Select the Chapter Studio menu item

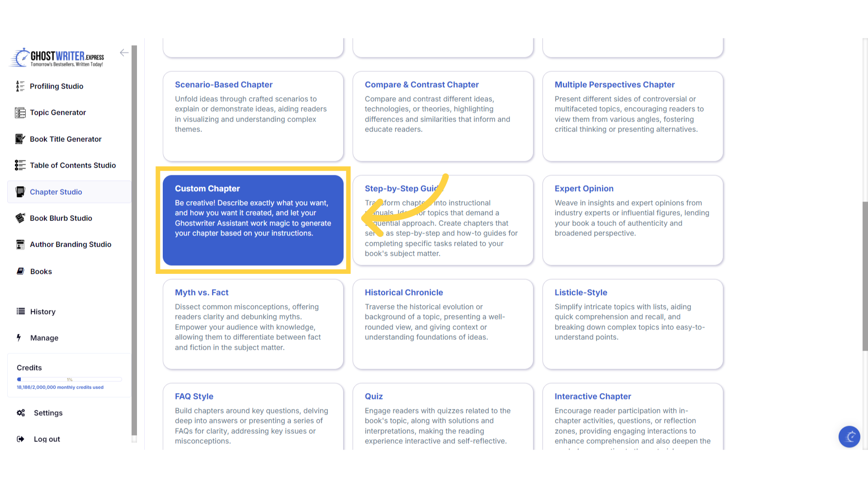(56, 192)
